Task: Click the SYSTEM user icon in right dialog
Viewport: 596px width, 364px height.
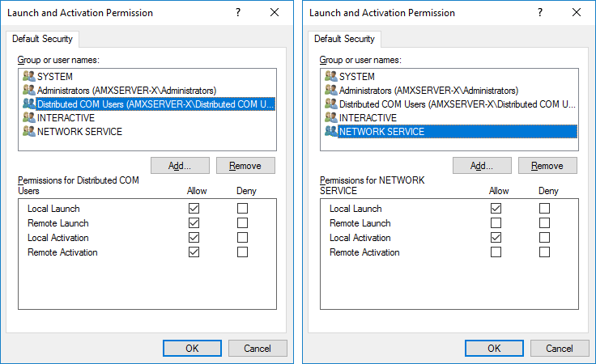Action: point(331,76)
